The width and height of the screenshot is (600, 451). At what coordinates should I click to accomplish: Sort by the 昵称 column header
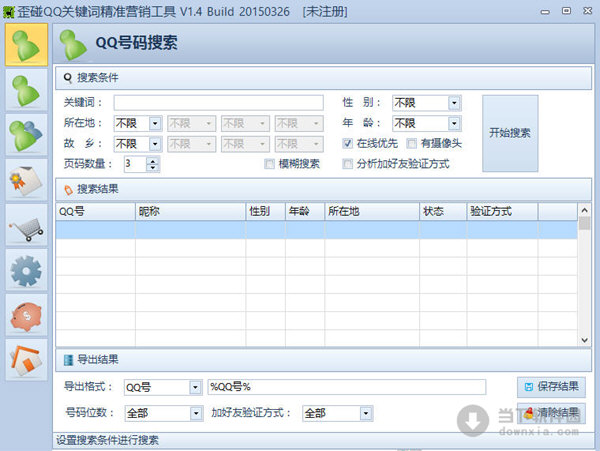tap(191, 211)
